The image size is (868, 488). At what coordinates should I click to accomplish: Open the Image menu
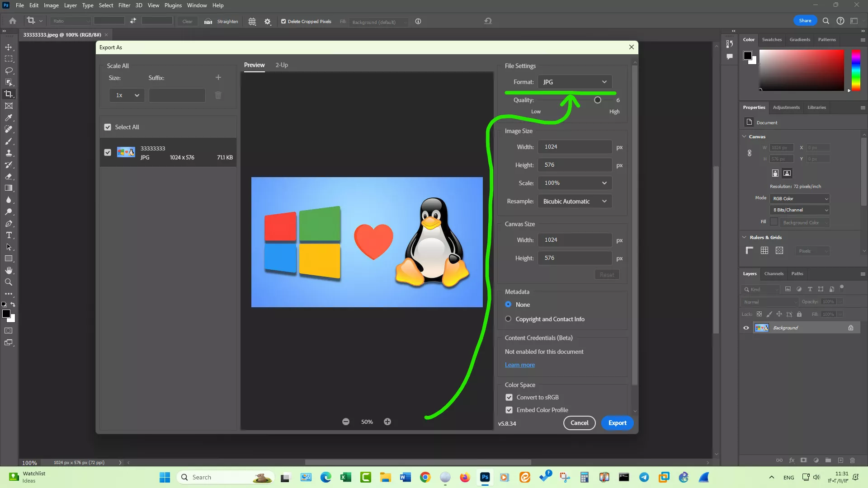tap(51, 5)
